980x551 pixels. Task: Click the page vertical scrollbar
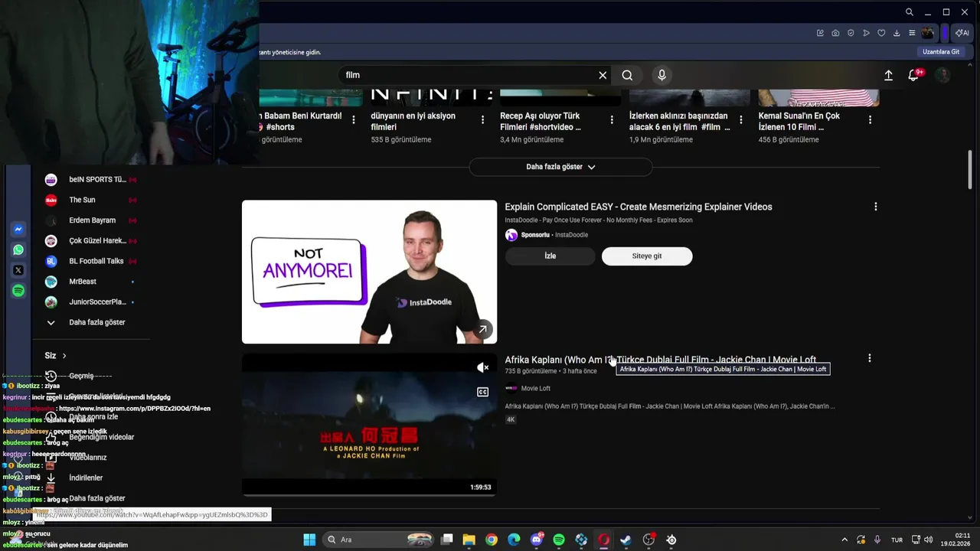pos(970,168)
